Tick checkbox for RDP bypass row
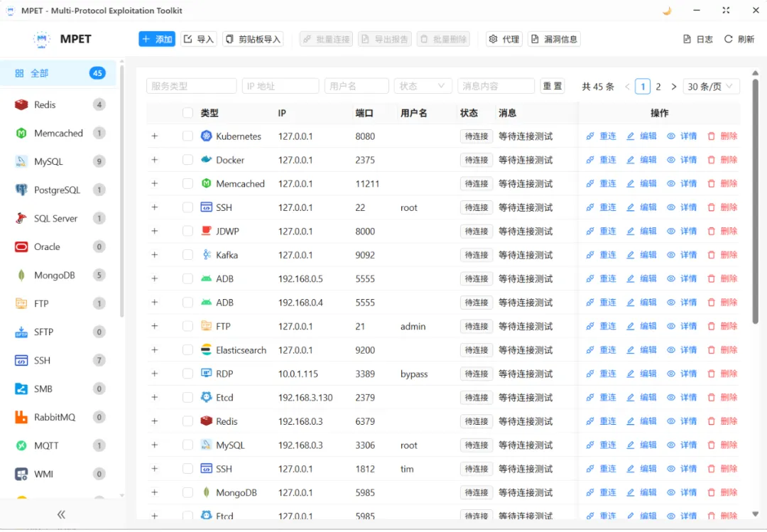The height and width of the screenshot is (532, 767). (x=187, y=374)
